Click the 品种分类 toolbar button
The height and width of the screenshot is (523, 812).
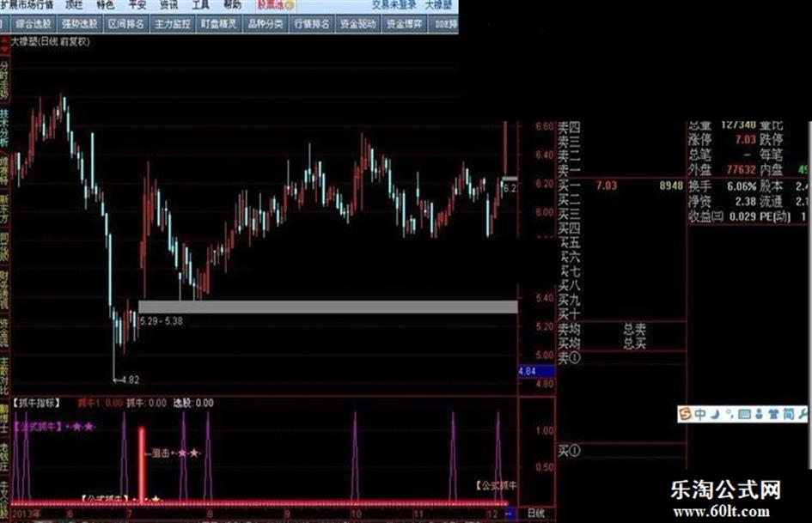(x=266, y=24)
